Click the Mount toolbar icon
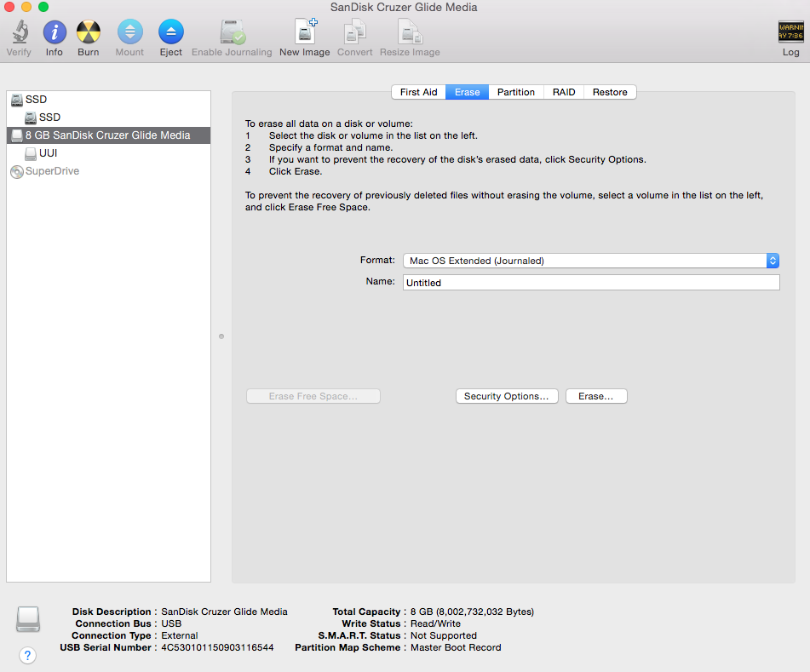This screenshot has height=672, width=810. (129, 32)
